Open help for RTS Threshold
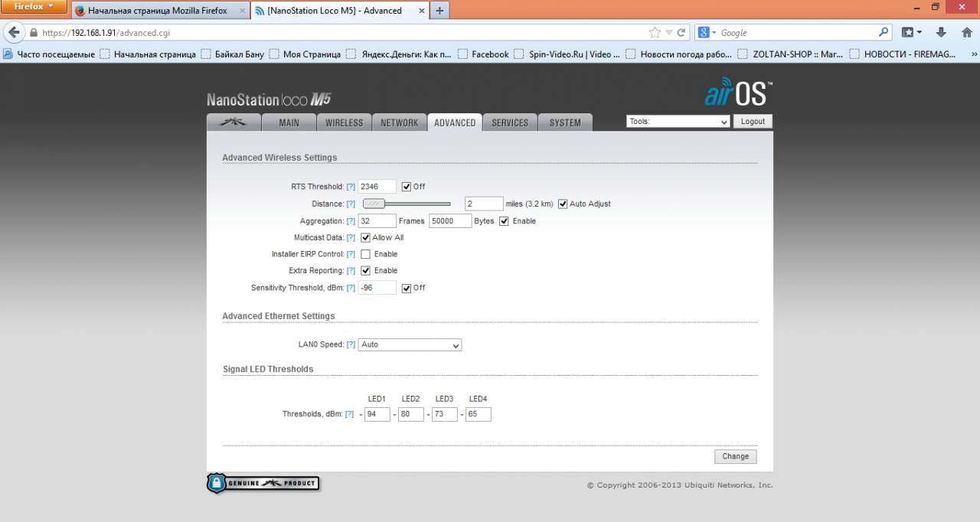 coord(351,187)
